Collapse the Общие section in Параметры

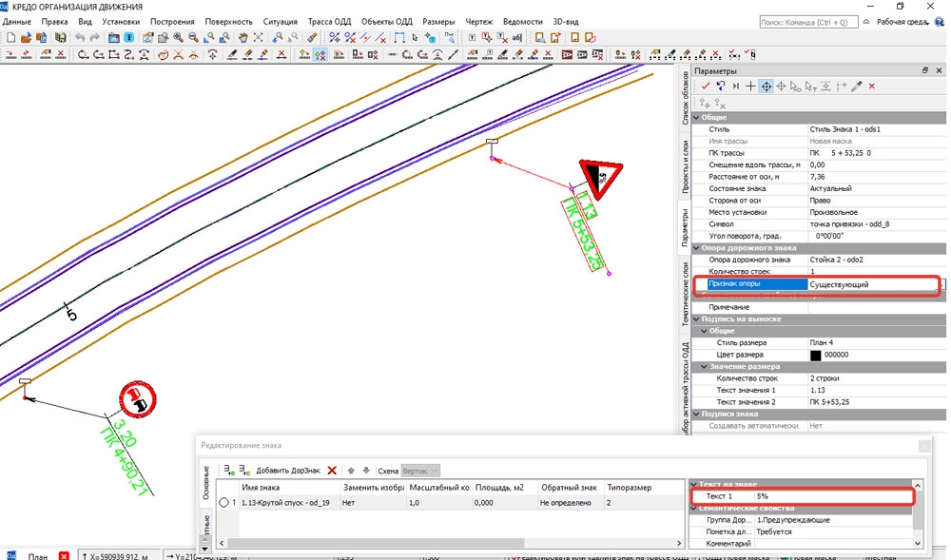pos(695,117)
